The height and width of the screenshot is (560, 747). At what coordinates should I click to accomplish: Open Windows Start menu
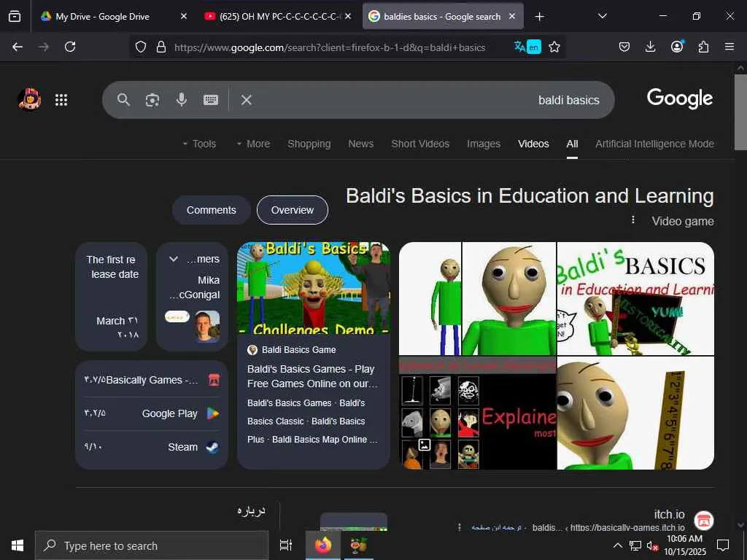(x=18, y=545)
